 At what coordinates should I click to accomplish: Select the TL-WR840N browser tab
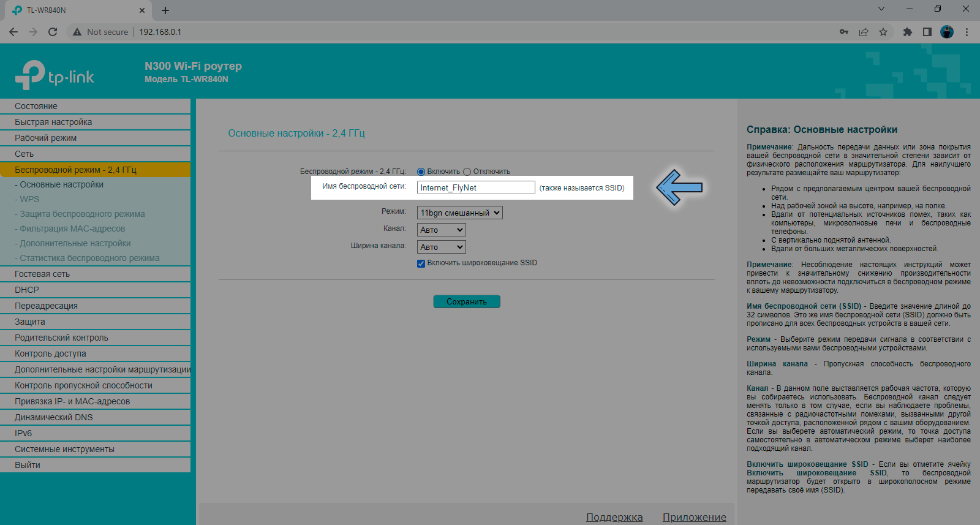(78, 10)
